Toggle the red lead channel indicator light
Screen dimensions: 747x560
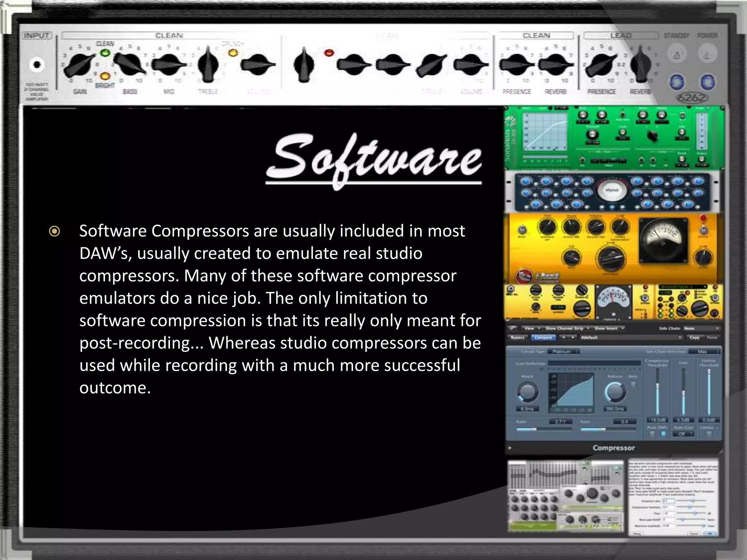click(x=329, y=53)
